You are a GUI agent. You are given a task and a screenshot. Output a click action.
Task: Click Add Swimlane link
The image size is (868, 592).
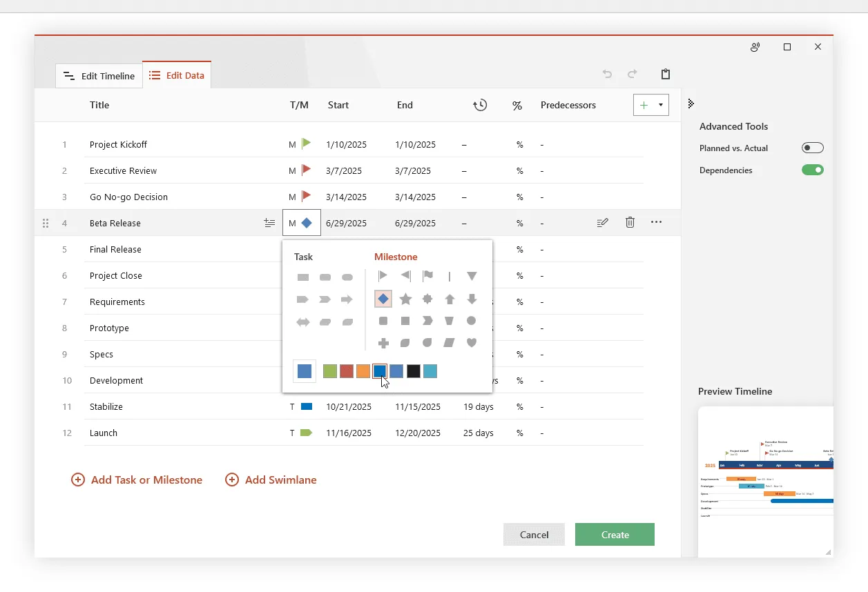click(271, 480)
